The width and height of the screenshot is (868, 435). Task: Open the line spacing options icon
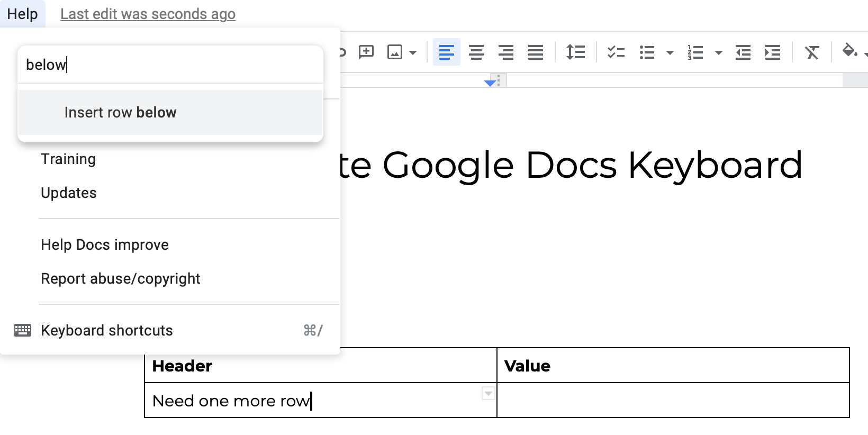point(575,52)
